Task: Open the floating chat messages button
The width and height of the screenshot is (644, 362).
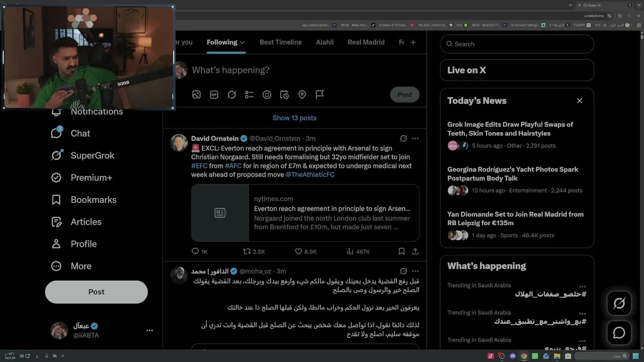Action: [x=619, y=333]
